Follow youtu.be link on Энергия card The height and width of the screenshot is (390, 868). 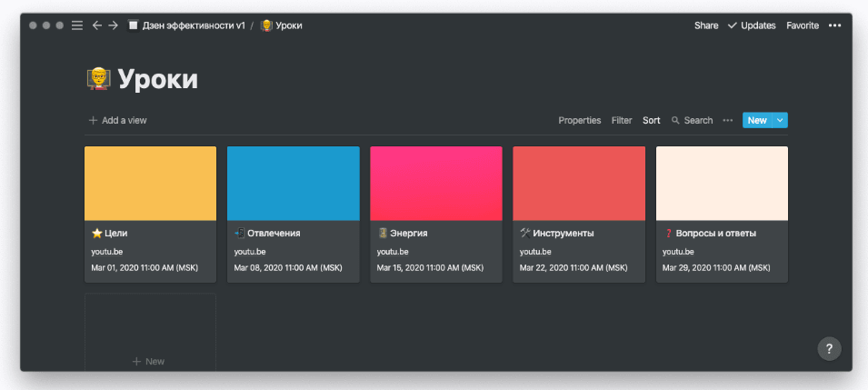coord(393,252)
